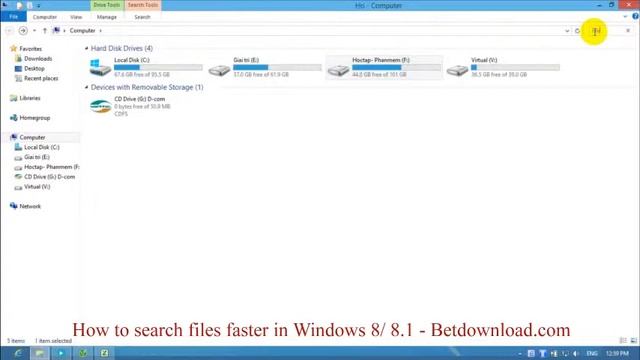640x360 pixels.
Task: Expand the chevron after Computer in path
Action: pos(100,31)
